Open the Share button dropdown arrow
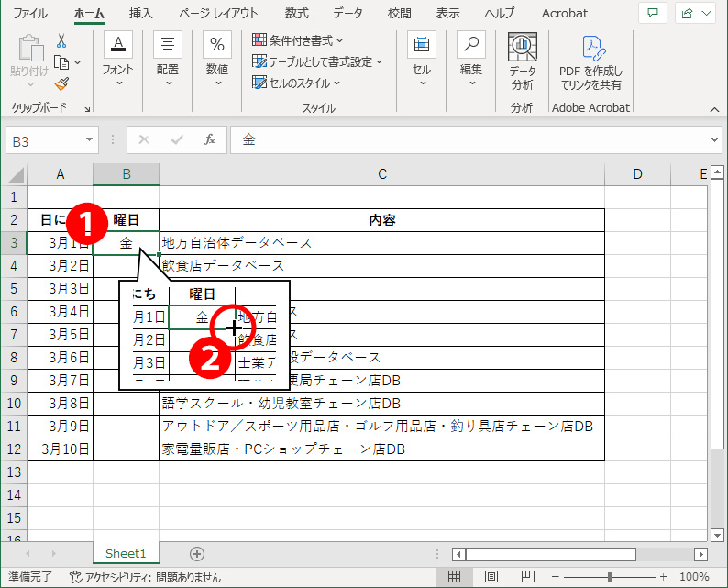728x588 pixels. tap(707, 13)
